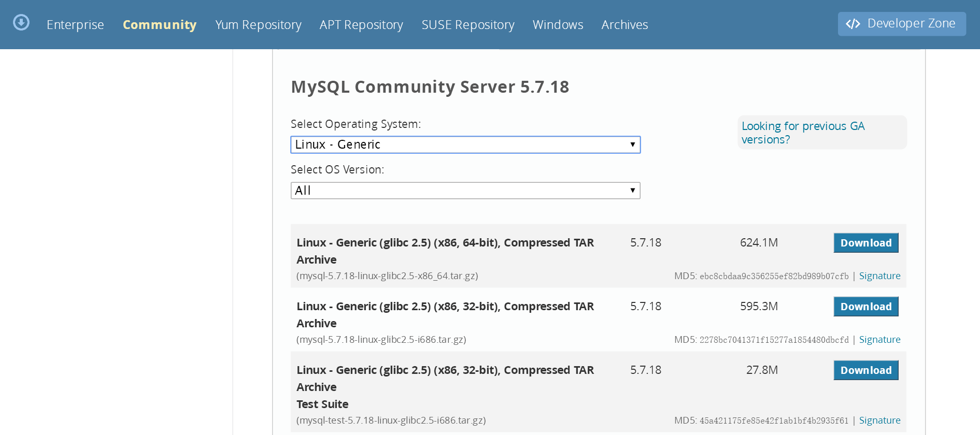Click the Select Operating System label

point(356,124)
